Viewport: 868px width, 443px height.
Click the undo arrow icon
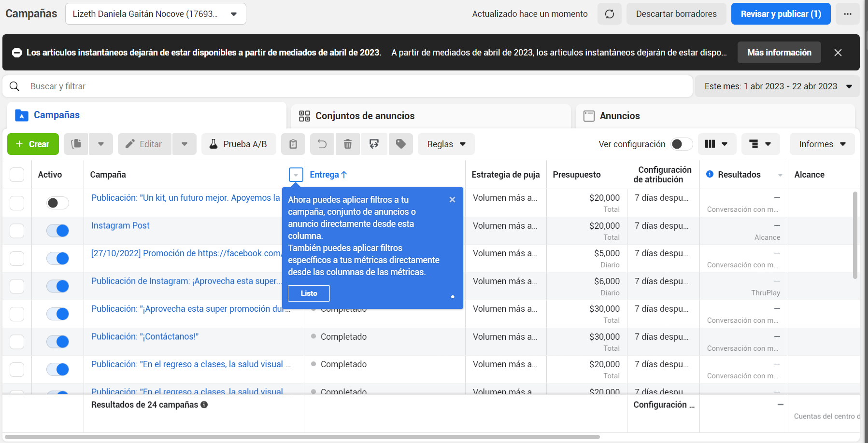tap(322, 144)
